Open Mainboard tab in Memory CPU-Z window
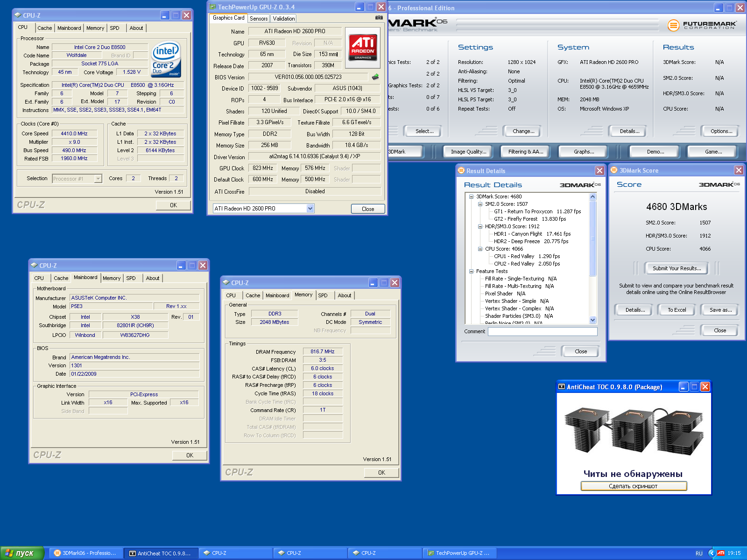This screenshot has width=747, height=560. click(x=277, y=295)
